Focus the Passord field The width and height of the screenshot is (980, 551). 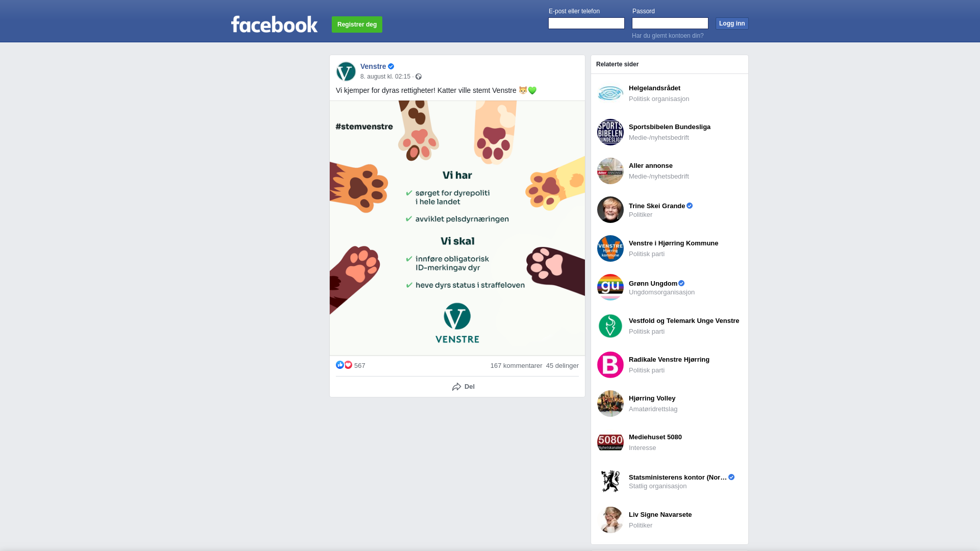pyautogui.click(x=670, y=23)
